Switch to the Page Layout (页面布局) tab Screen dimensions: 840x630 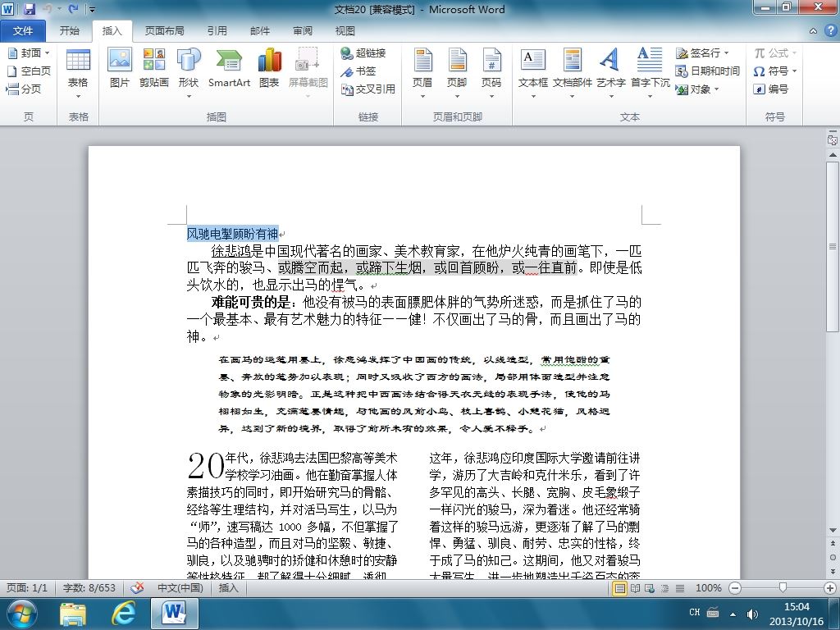[164, 31]
